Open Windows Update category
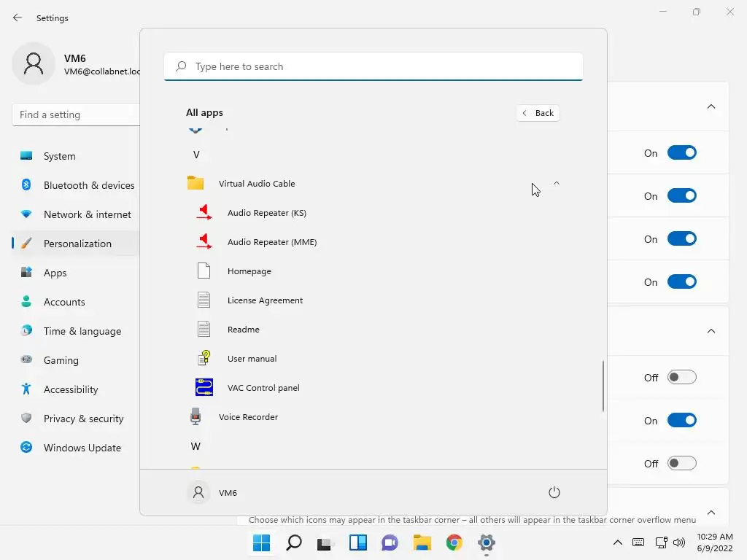Image resolution: width=747 pixels, height=560 pixels. coord(76,448)
